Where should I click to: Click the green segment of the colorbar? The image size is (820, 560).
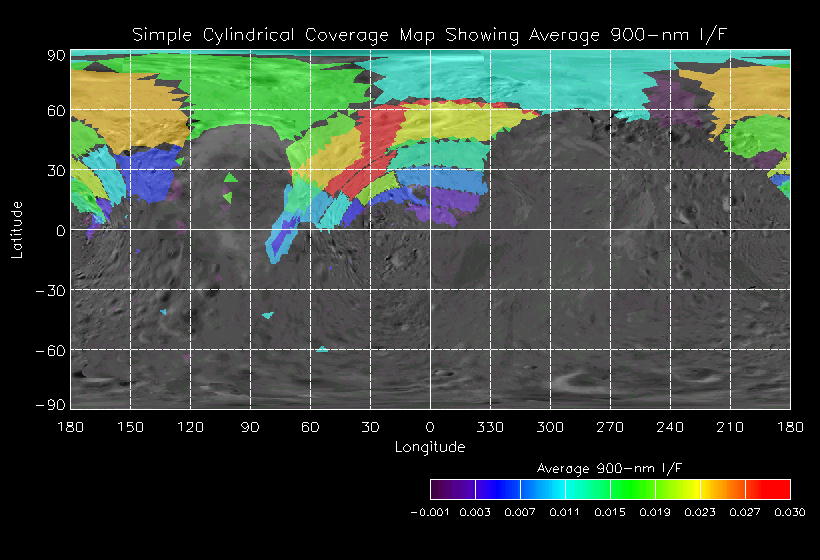632,489
